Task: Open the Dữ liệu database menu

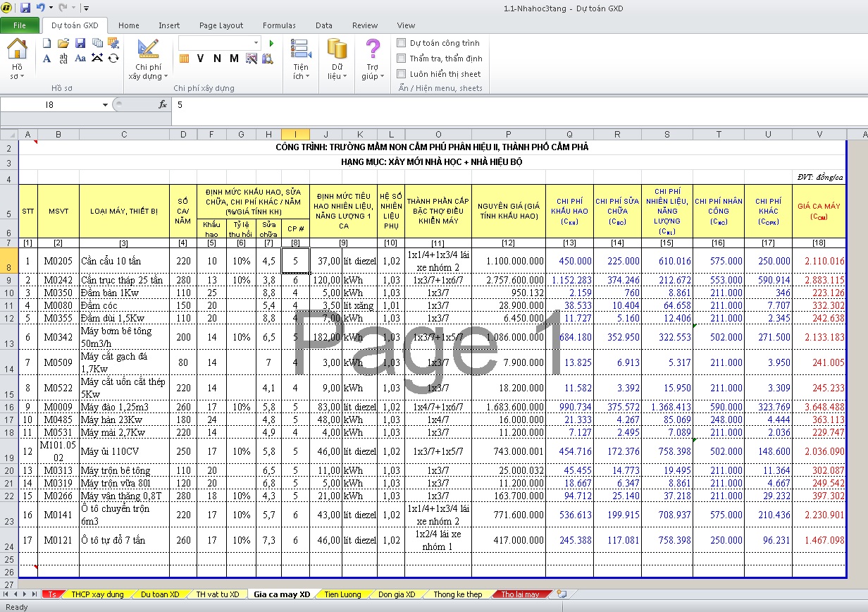Action: coord(337,59)
